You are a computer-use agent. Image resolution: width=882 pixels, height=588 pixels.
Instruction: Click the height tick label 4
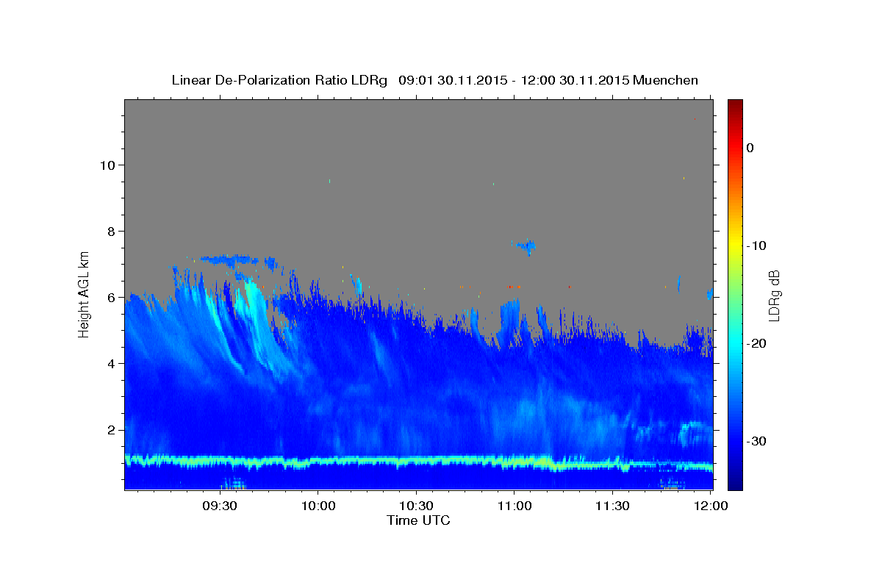112,363
